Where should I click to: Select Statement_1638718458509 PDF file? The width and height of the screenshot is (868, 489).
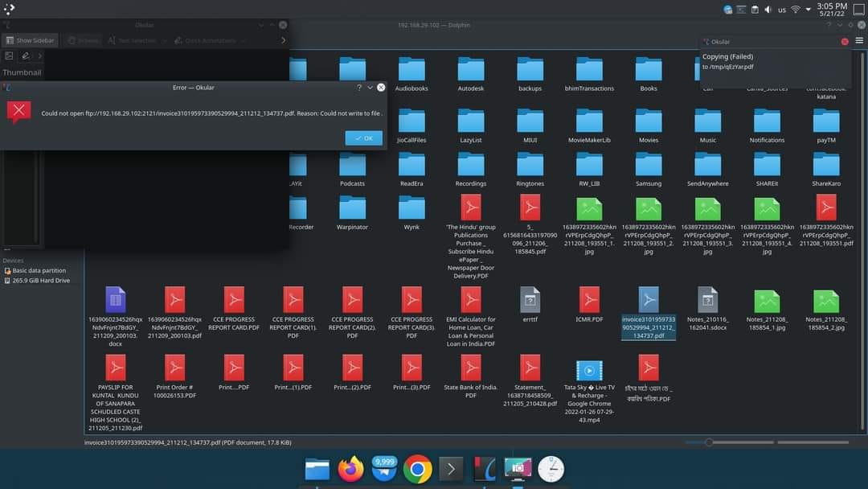click(530, 381)
